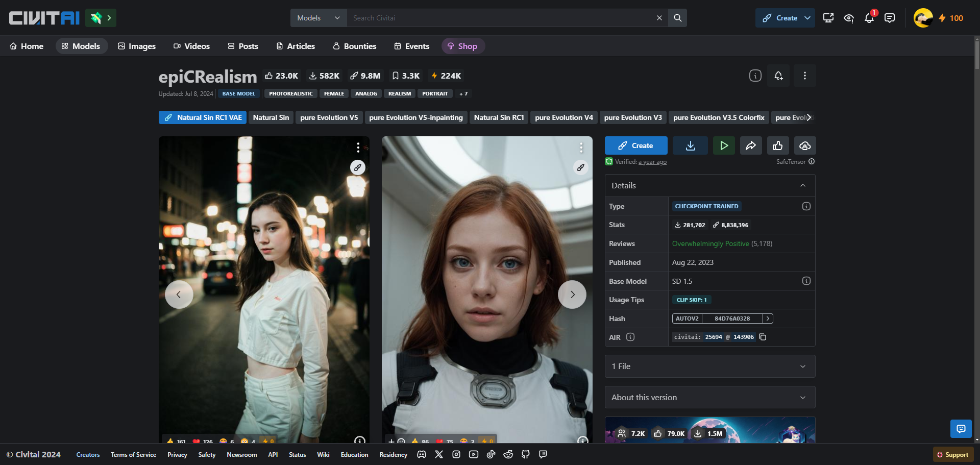980x465 pixels.
Task: Open the chat messages icon in header
Action: point(890,18)
